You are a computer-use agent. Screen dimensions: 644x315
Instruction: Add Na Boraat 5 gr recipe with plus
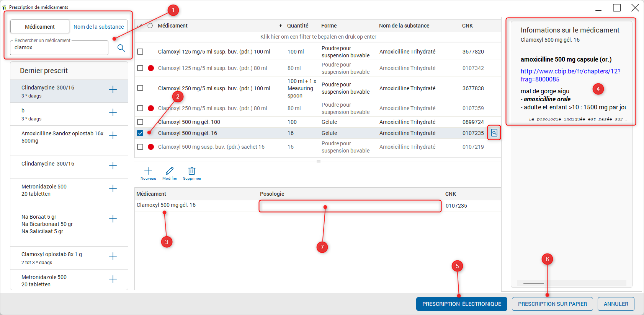[x=113, y=219]
